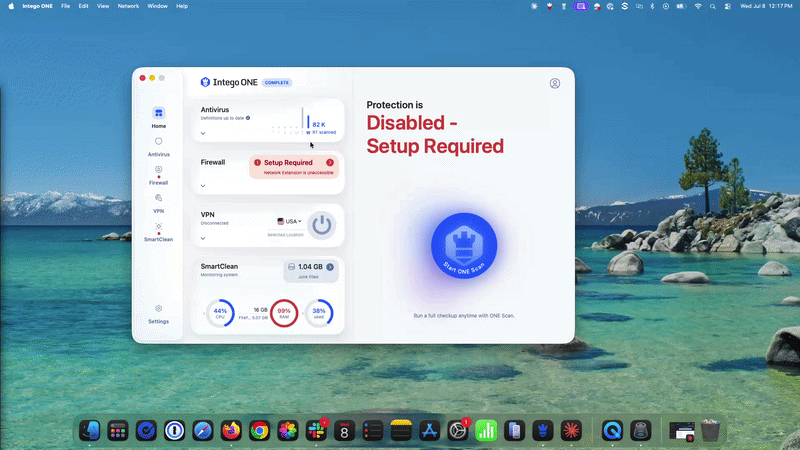Open the Trash in the Dock

click(710, 431)
